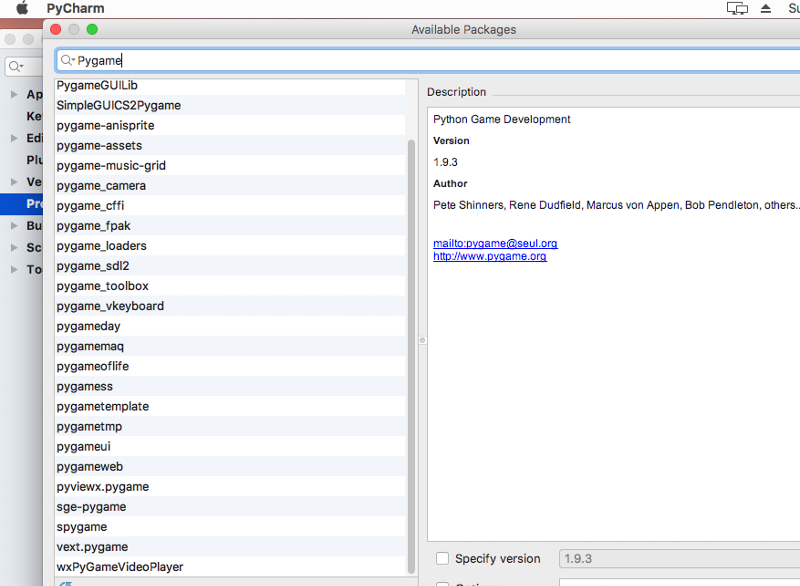Open the mailto:pygame@seul.org link

tap(495, 243)
